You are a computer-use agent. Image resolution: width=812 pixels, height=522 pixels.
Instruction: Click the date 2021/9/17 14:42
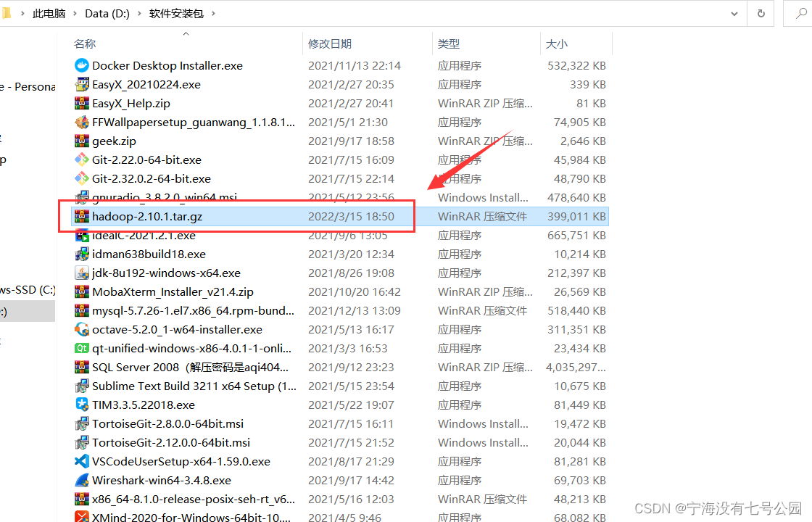click(x=351, y=481)
